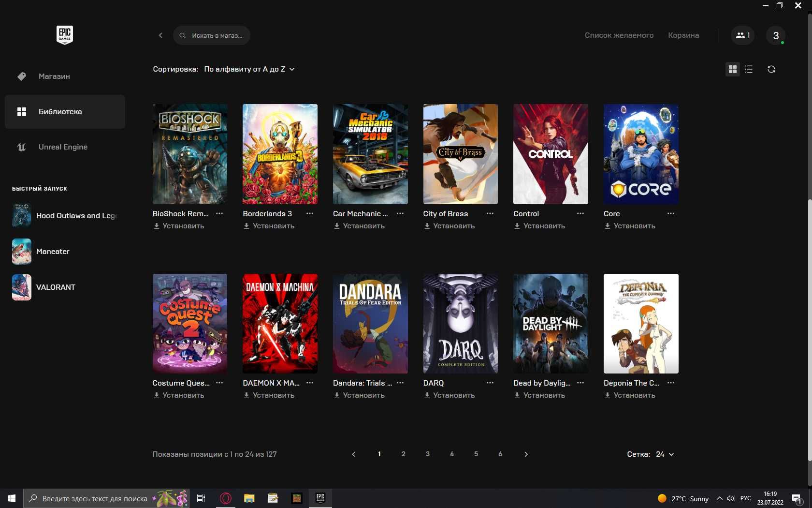Click the Epic Games logo
Image resolution: width=812 pixels, height=508 pixels.
click(x=65, y=35)
